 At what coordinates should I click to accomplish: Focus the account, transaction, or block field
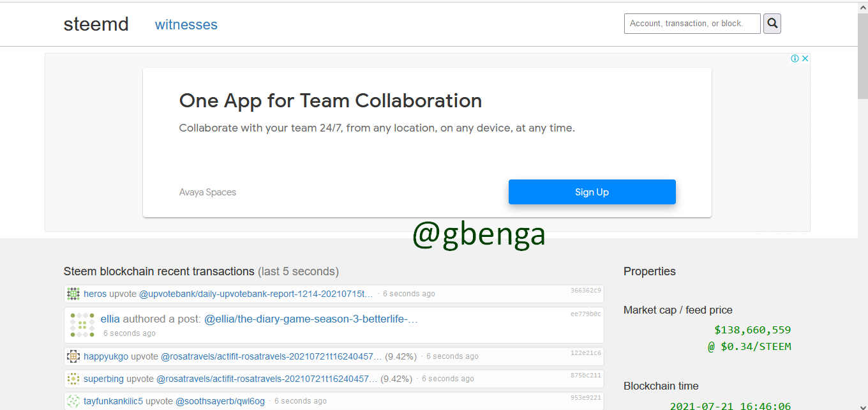tap(692, 24)
